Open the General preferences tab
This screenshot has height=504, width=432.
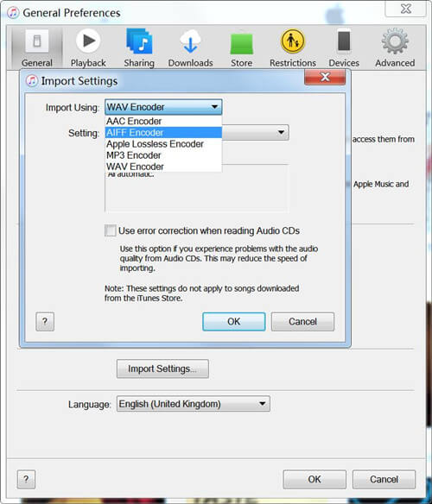(x=36, y=48)
